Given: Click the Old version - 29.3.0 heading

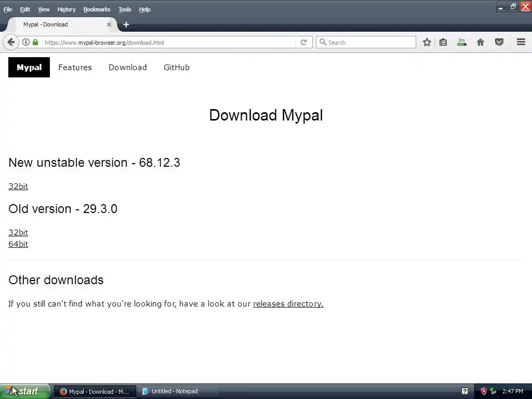Looking at the screenshot, I should point(63,209).
